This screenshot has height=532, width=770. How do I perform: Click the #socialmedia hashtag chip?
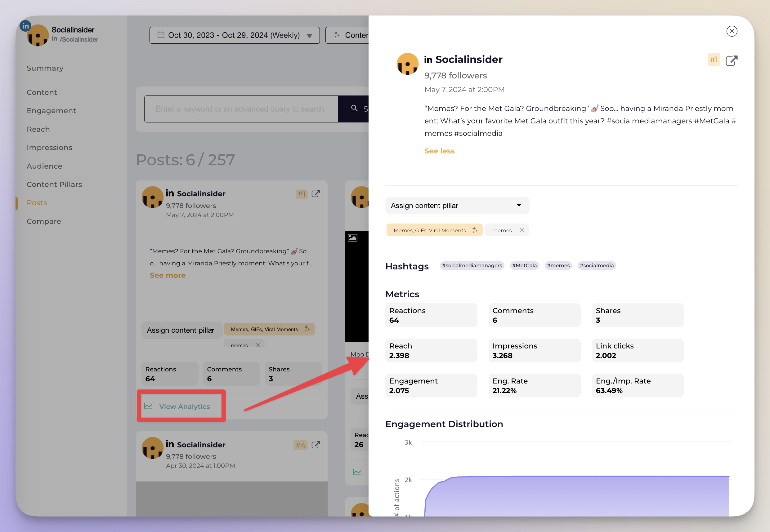(x=596, y=265)
